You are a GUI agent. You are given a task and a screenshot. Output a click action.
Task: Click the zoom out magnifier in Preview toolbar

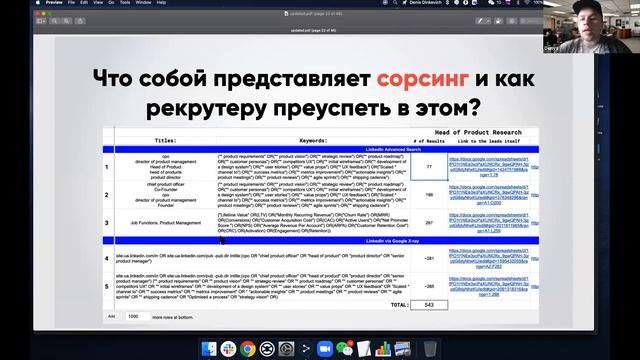point(54,21)
